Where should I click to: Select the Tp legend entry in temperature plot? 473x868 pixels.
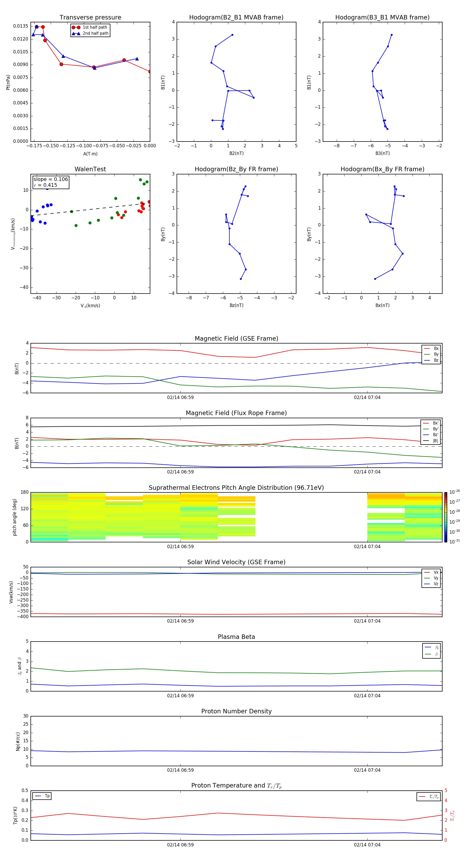42,796
